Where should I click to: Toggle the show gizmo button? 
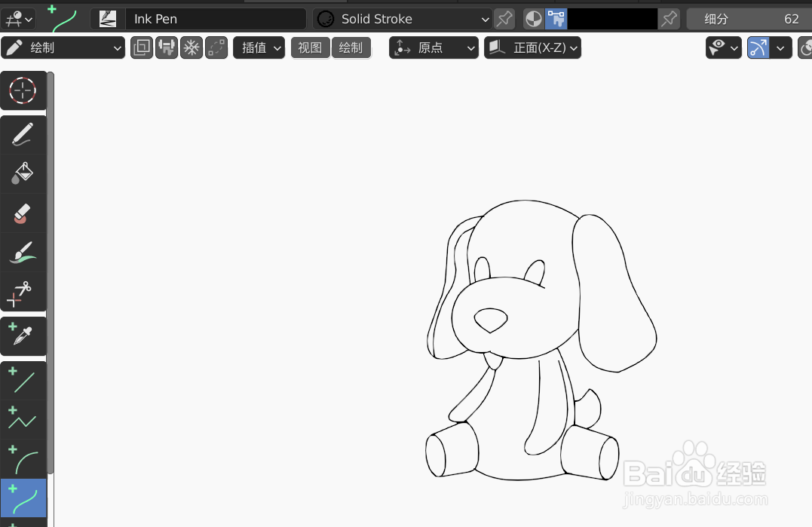pos(758,47)
